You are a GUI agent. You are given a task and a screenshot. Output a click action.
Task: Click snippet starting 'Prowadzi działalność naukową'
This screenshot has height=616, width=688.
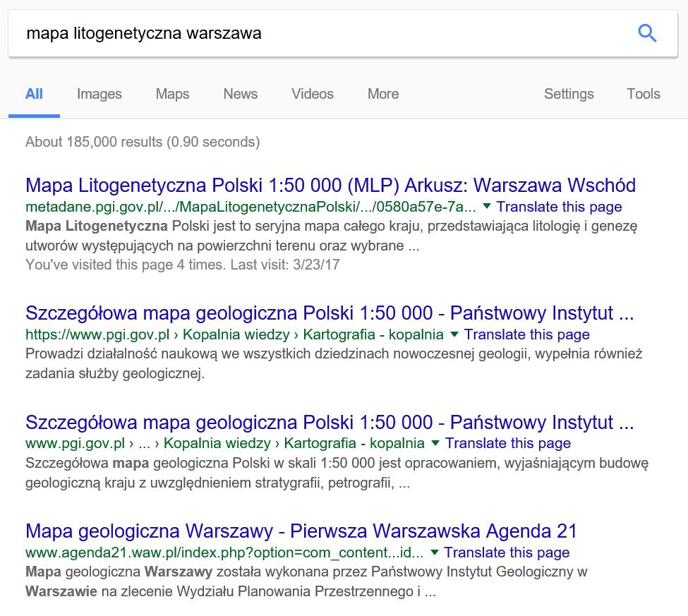click(334, 363)
